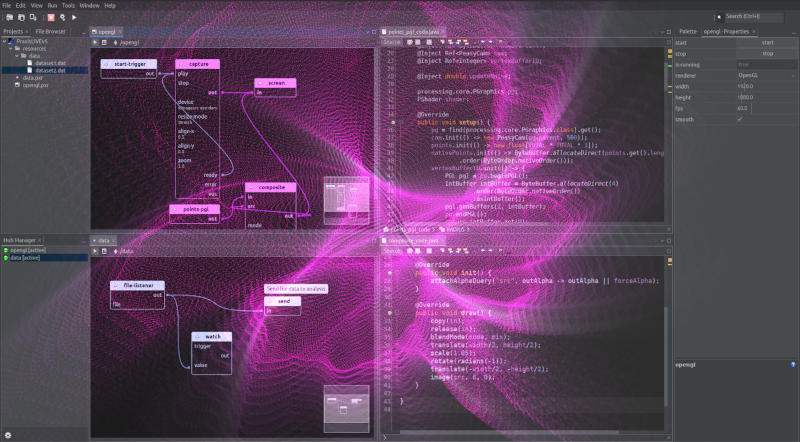Collapse the data folder in project tree
This screenshot has height=442, width=800.
(17, 56)
